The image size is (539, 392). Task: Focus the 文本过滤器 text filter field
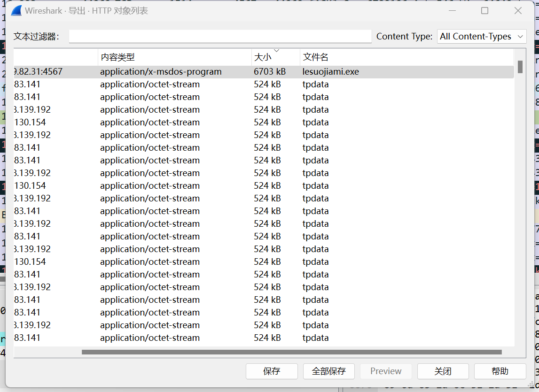coord(220,37)
